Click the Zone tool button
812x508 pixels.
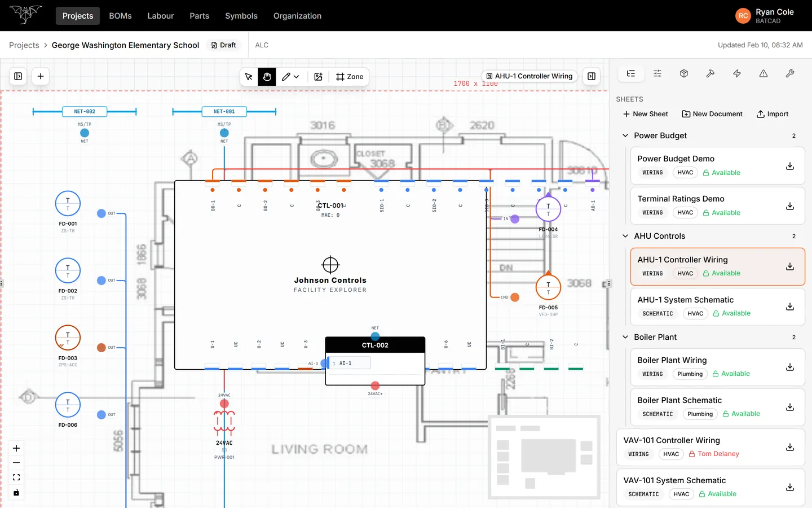(x=350, y=77)
